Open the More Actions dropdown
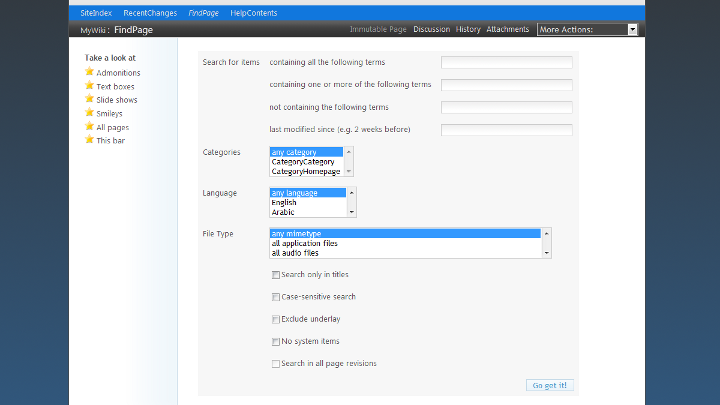The height and width of the screenshot is (405, 720). (587, 30)
